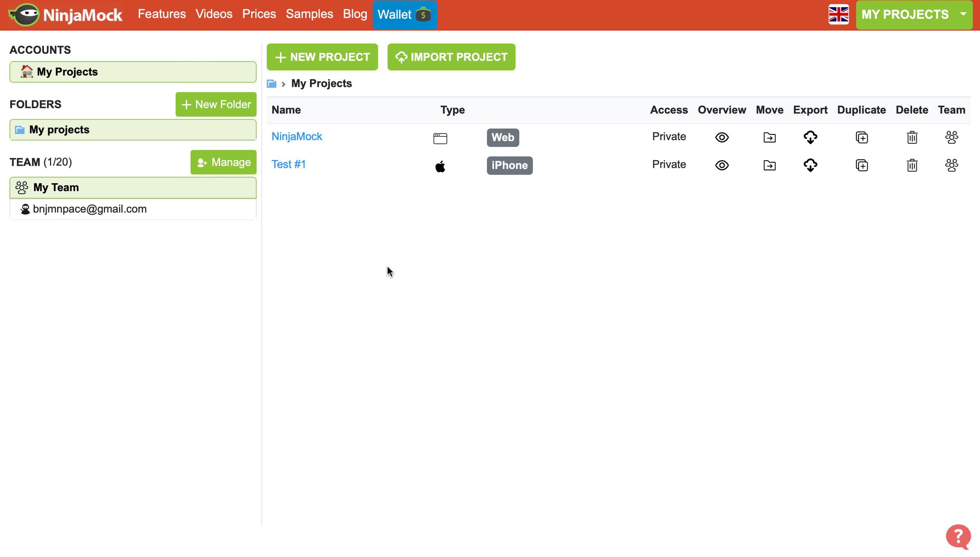
Task: Move the Test #1 project to a folder
Action: 769,165
